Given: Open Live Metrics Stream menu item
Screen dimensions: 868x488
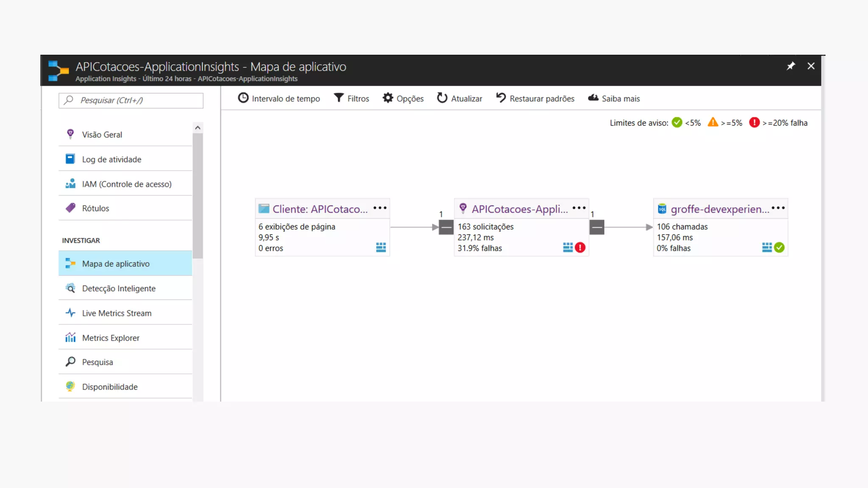Looking at the screenshot, I should (x=117, y=313).
